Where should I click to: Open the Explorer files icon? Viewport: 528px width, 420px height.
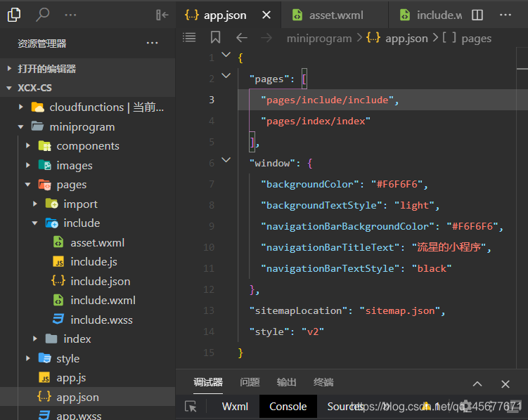point(14,15)
